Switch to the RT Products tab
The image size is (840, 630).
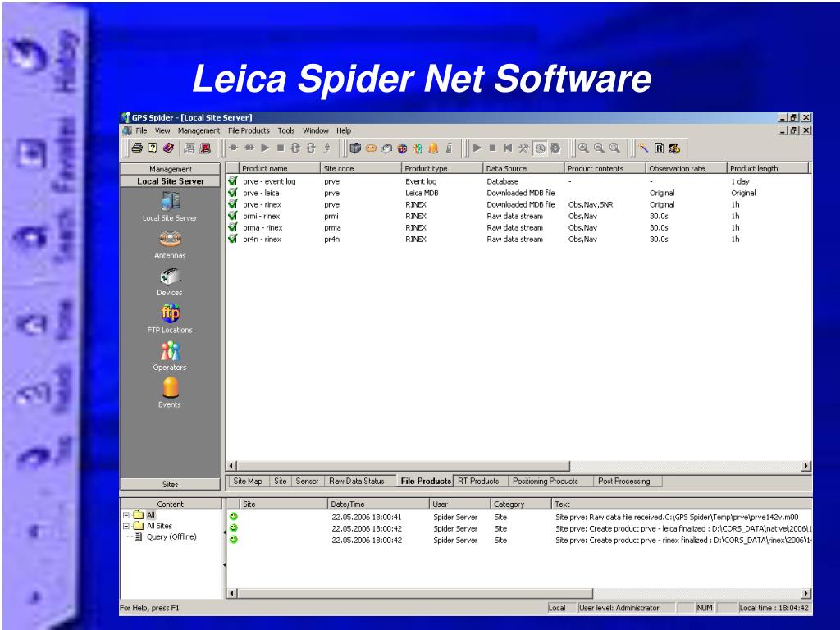(x=478, y=481)
